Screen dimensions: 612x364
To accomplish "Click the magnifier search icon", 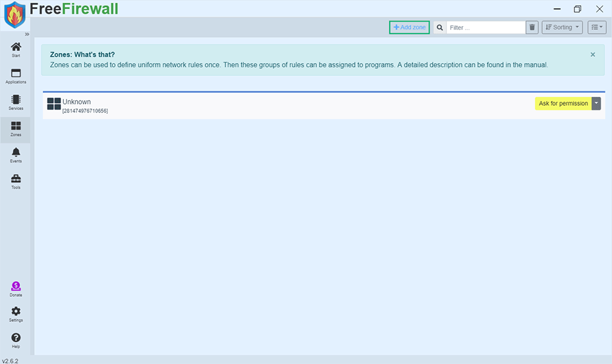I will point(440,27).
